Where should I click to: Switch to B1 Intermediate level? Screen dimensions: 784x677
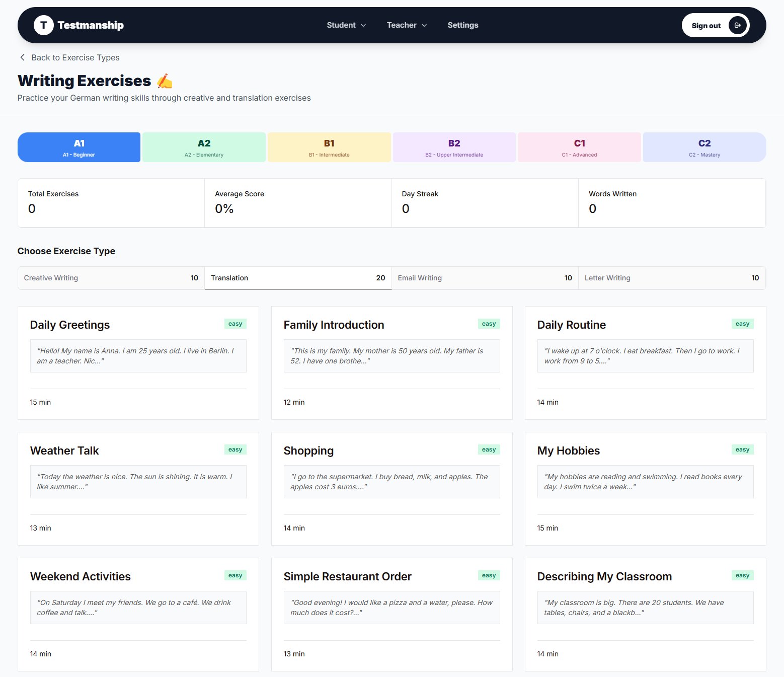(x=329, y=147)
